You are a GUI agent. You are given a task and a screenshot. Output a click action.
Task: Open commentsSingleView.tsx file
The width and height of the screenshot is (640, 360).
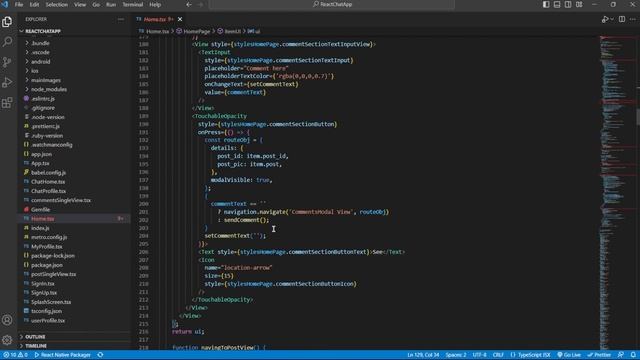pyautogui.click(x=61, y=200)
